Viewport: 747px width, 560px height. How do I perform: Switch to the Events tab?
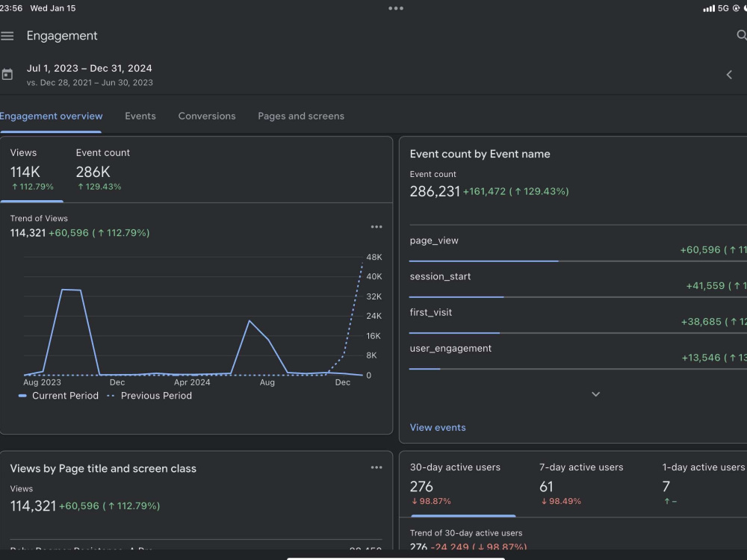[140, 116]
